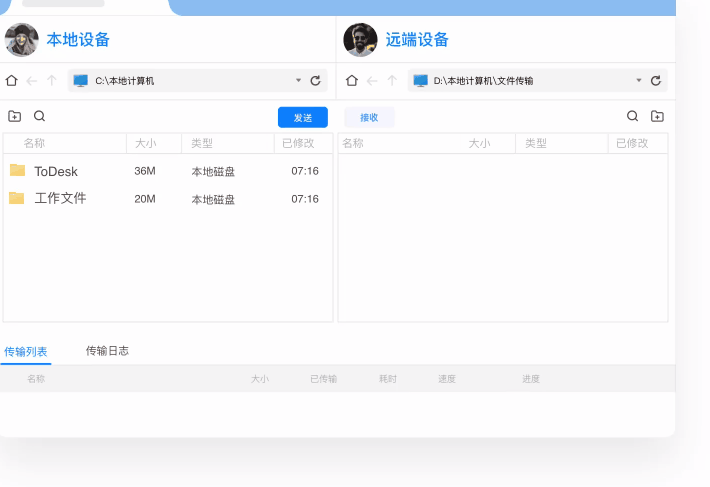Create new folder in remote device pane
Image resolution: width=710 pixels, height=487 pixels.
(657, 116)
